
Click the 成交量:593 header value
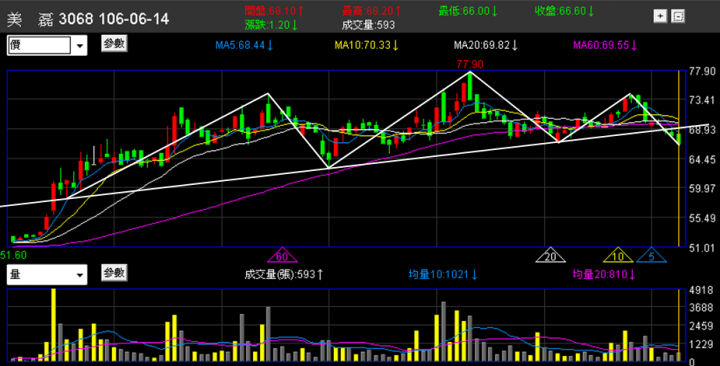tap(368, 25)
